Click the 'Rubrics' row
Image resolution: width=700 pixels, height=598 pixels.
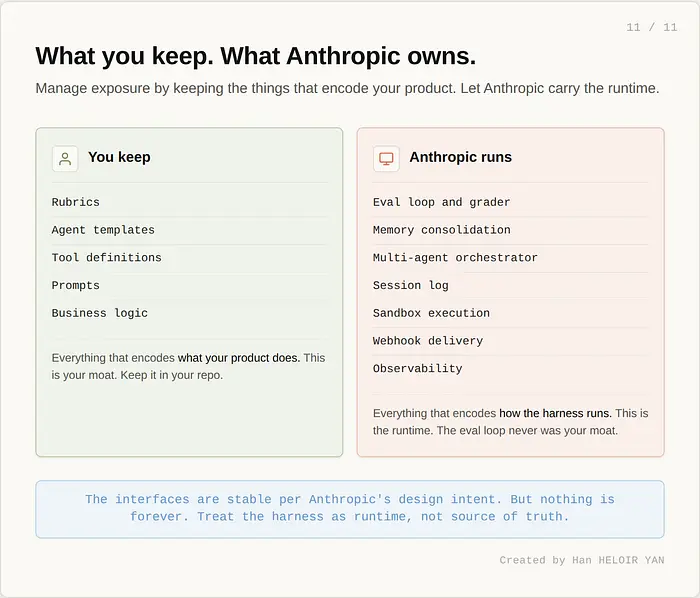pos(190,202)
